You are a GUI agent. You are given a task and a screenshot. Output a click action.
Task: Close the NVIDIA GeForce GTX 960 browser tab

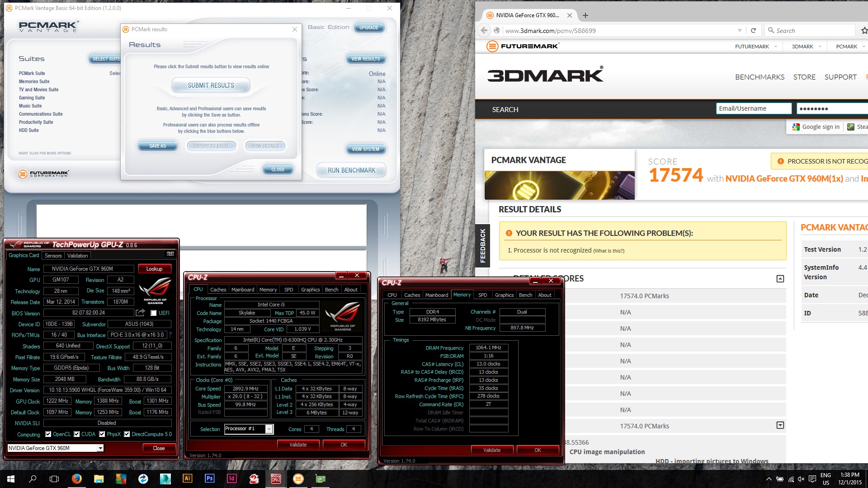[570, 15]
